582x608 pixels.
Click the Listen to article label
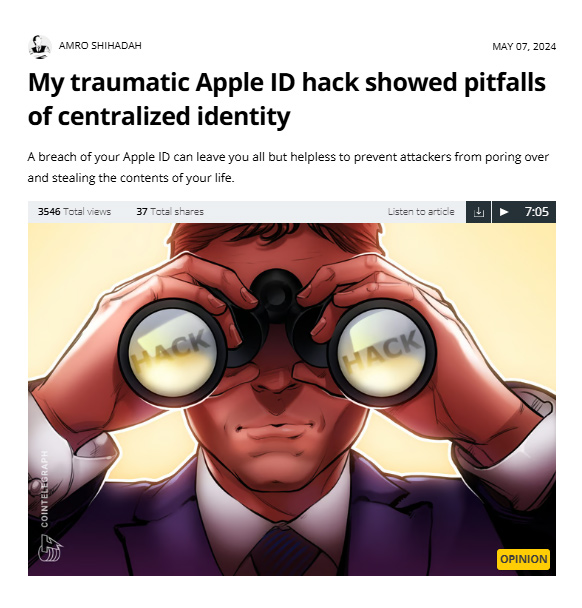click(x=421, y=212)
